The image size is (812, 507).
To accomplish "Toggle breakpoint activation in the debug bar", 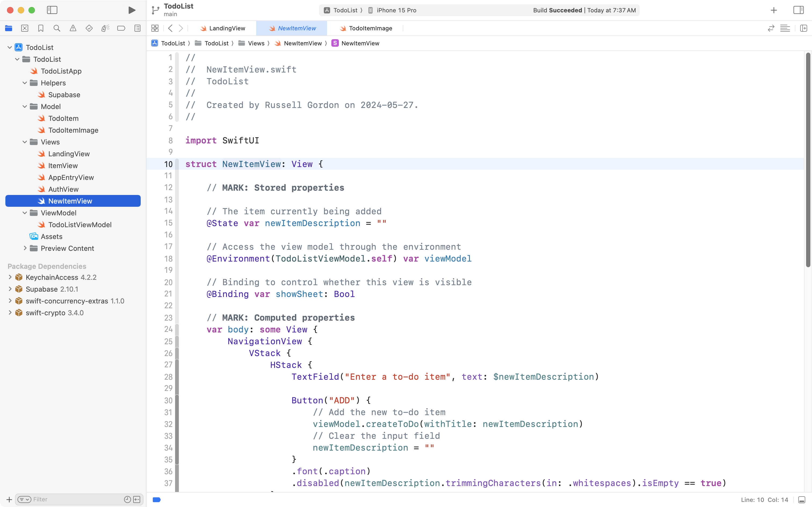I will tap(156, 499).
